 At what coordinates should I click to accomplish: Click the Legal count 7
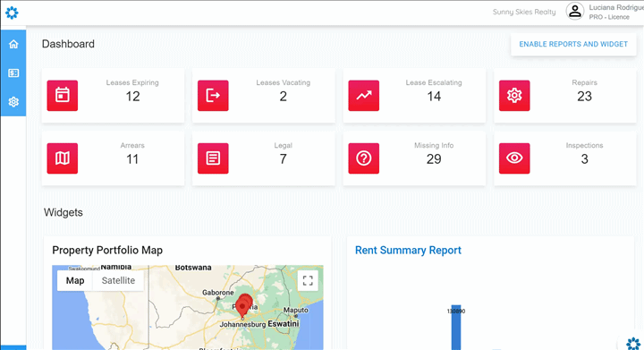[283, 159]
